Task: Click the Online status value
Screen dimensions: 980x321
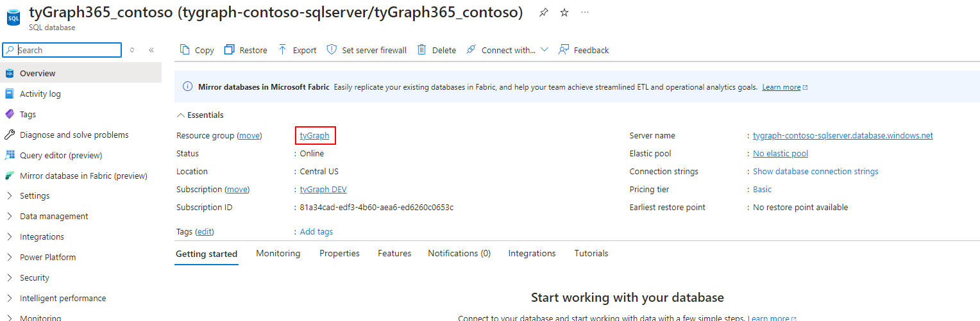Action: point(312,153)
